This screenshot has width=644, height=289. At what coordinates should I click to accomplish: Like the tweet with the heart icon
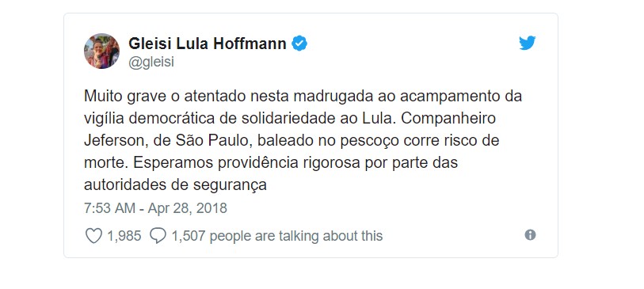tap(93, 236)
